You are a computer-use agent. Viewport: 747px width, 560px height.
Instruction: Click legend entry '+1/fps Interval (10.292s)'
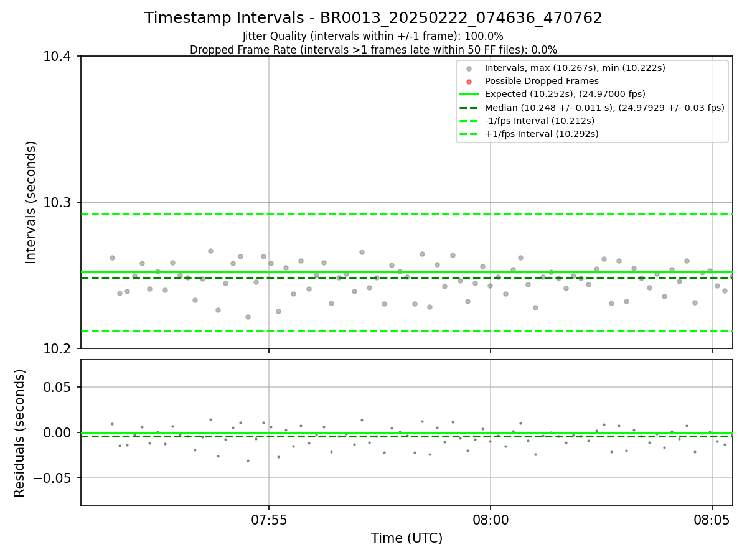pyautogui.click(x=542, y=134)
